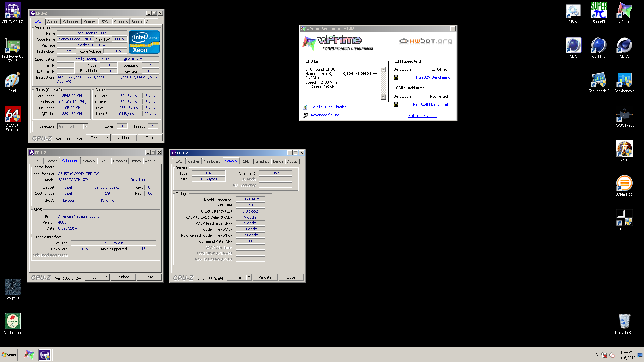Show hidden system tray icons

(x=597, y=355)
